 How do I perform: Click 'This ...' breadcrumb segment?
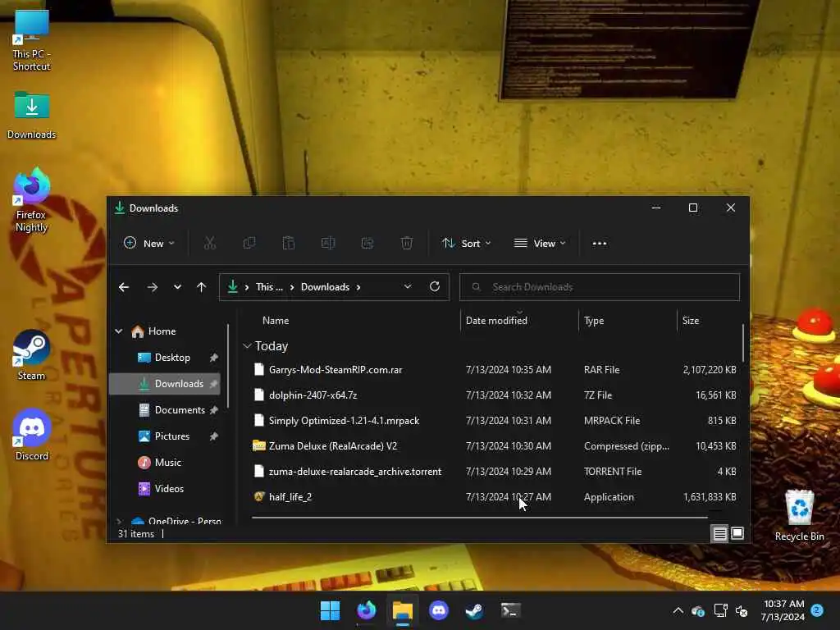tap(269, 287)
